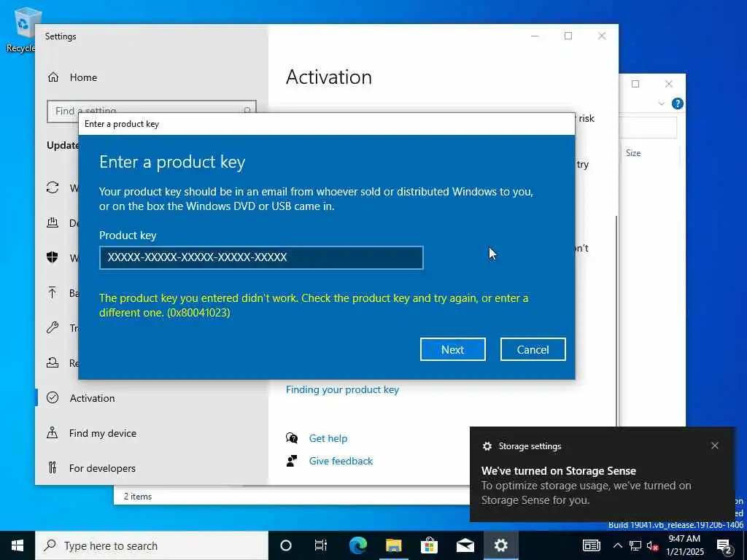Open Microsoft Store from taskbar
This screenshot has height=560, width=747.
pos(429,545)
